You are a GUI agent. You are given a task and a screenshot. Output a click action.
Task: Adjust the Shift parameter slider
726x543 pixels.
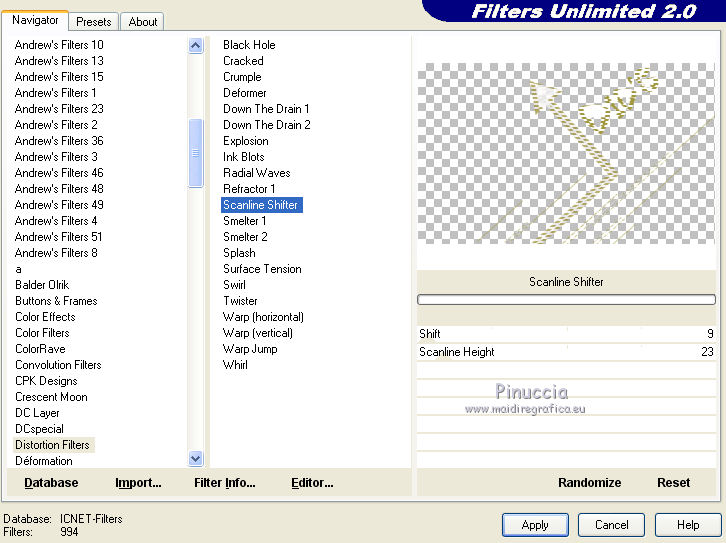click(566, 334)
